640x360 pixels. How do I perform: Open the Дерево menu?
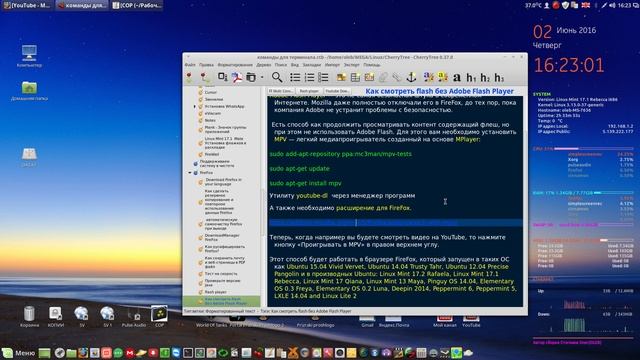(264, 65)
